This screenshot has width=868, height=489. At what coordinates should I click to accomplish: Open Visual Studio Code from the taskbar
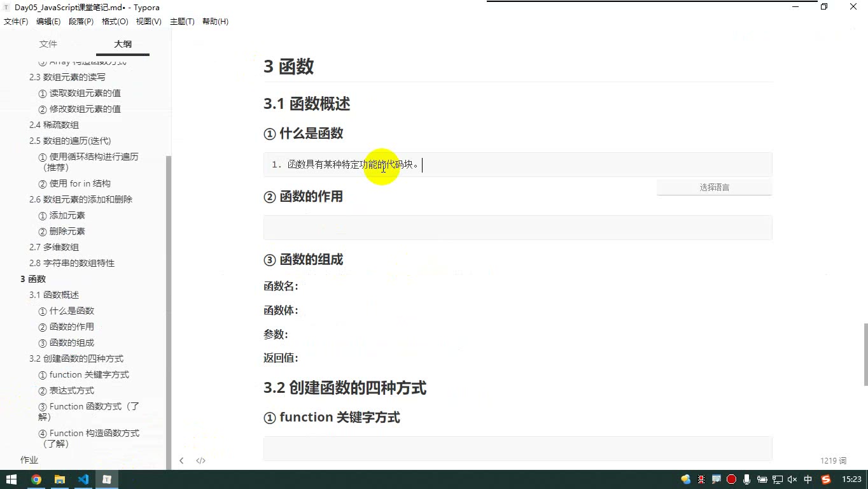tap(83, 479)
